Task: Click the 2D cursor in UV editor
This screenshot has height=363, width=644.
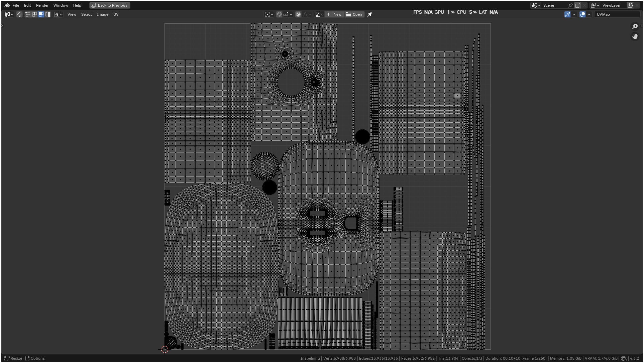Action: coord(165,349)
